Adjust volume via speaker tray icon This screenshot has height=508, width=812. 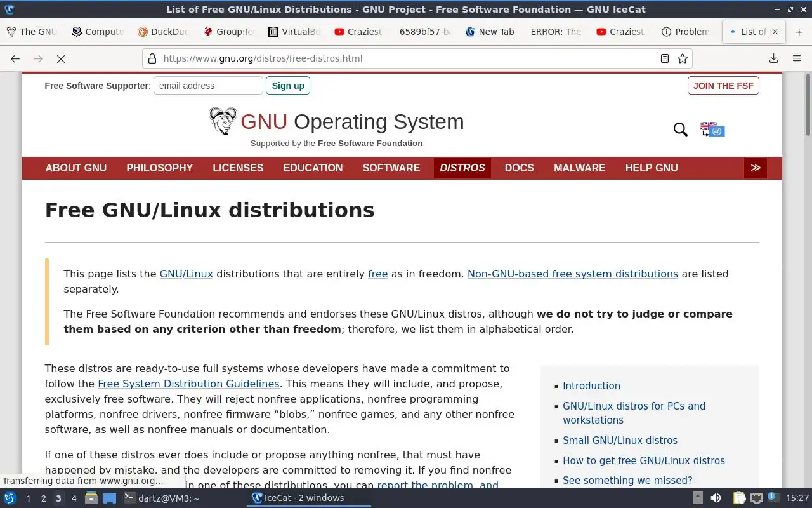click(716, 498)
